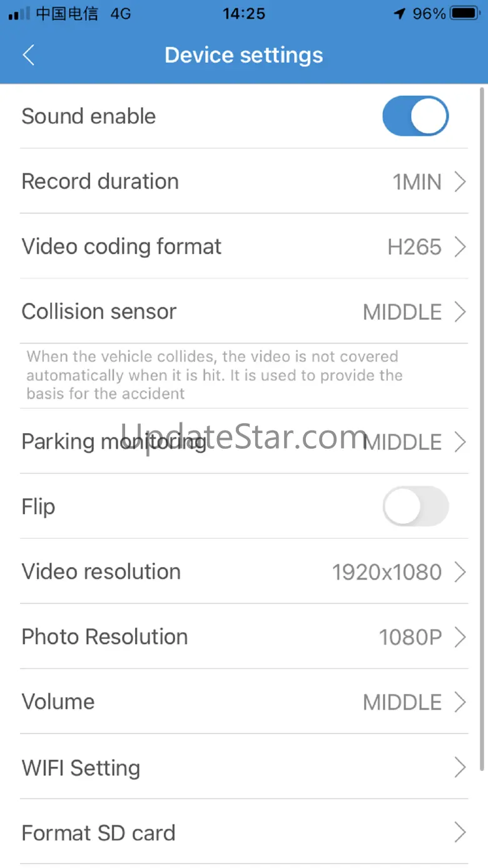This screenshot has width=488, height=868.
Task: Tap the Collision sensor chevron arrow
Action: tap(460, 312)
